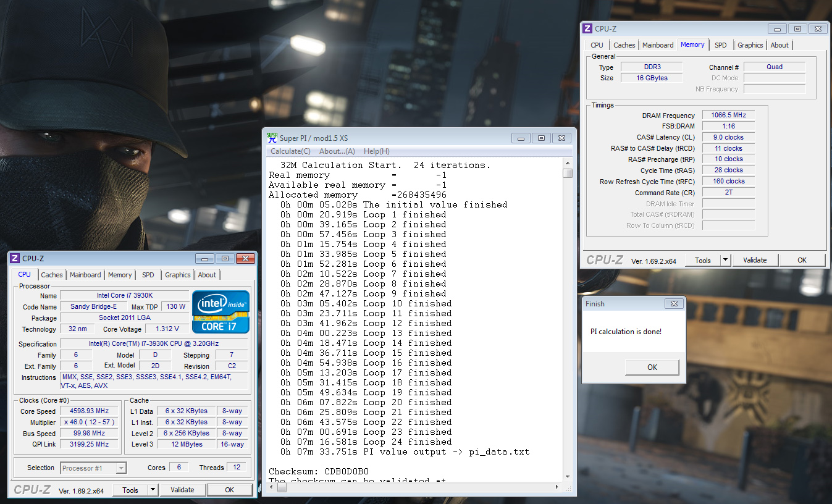Image resolution: width=832 pixels, height=504 pixels.
Task: Maximize the Super PI window
Action: coord(542,138)
